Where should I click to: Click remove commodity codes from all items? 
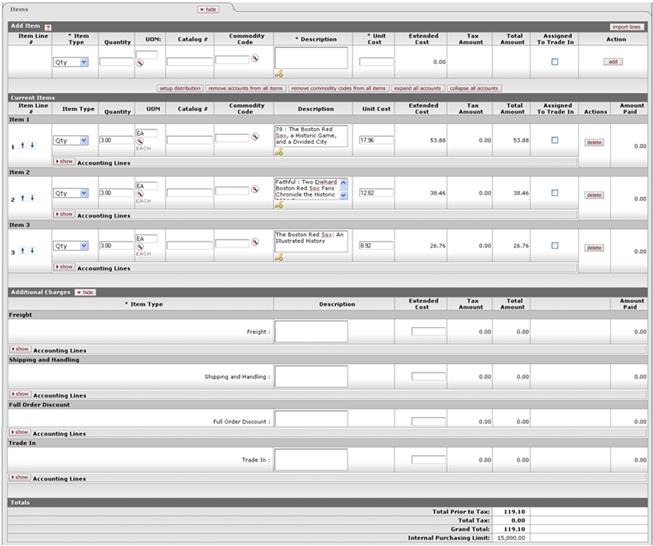pos(338,88)
